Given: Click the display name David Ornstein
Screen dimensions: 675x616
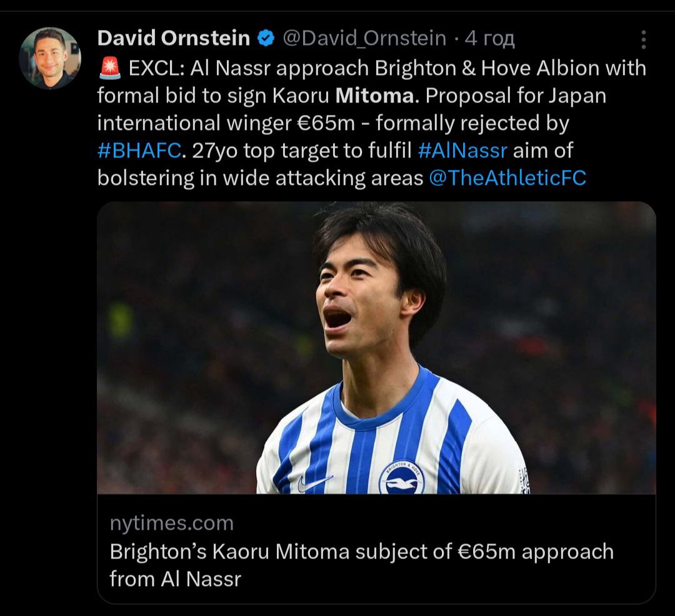Looking at the screenshot, I should tap(174, 38).
